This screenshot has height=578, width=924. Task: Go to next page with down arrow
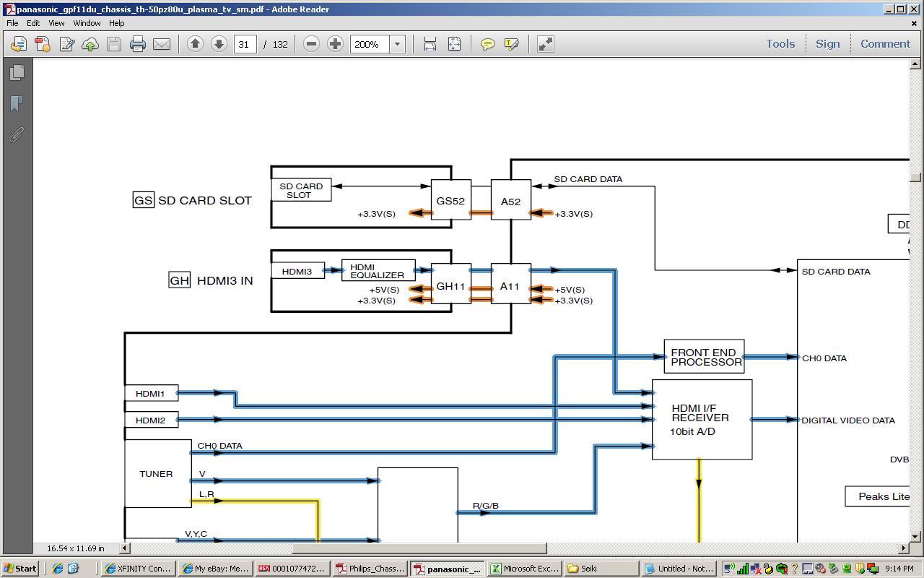pyautogui.click(x=219, y=44)
